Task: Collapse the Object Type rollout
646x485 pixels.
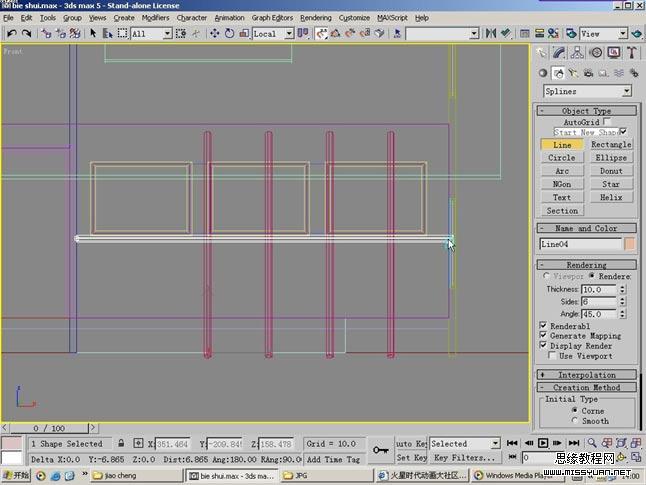Action: pos(587,111)
